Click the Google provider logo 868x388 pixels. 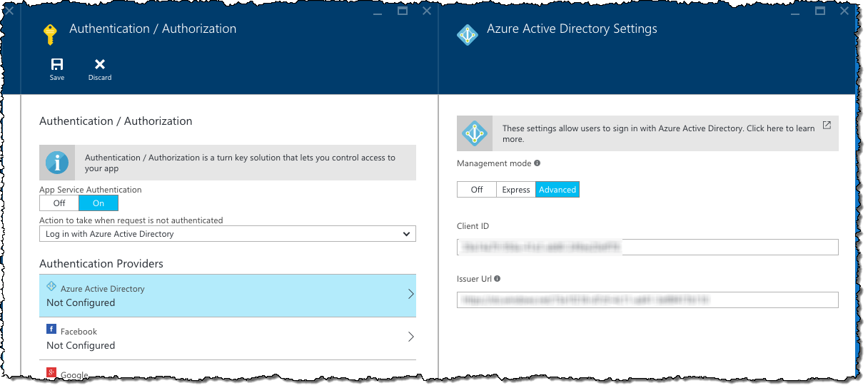tap(51, 372)
